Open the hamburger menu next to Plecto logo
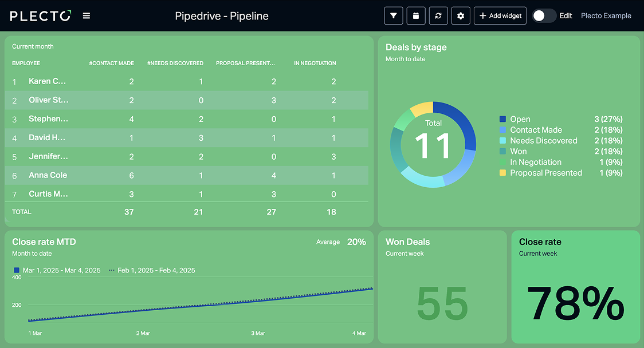 [x=87, y=15]
